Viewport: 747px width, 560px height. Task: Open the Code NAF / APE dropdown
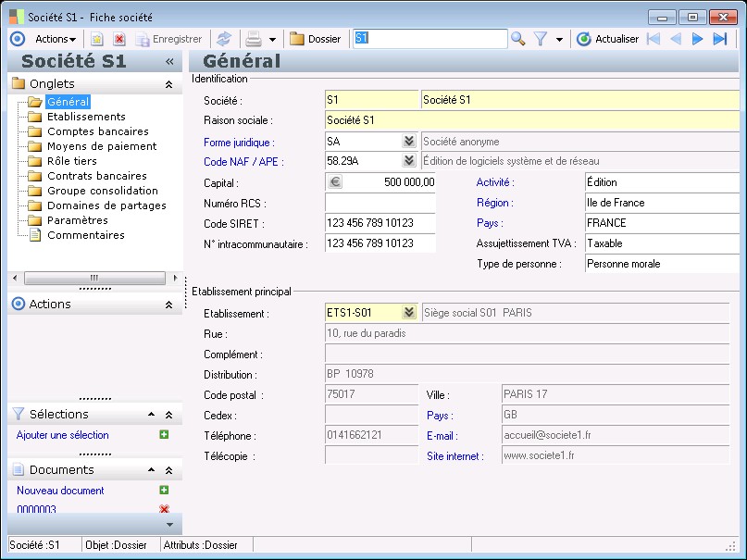tap(408, 162)
